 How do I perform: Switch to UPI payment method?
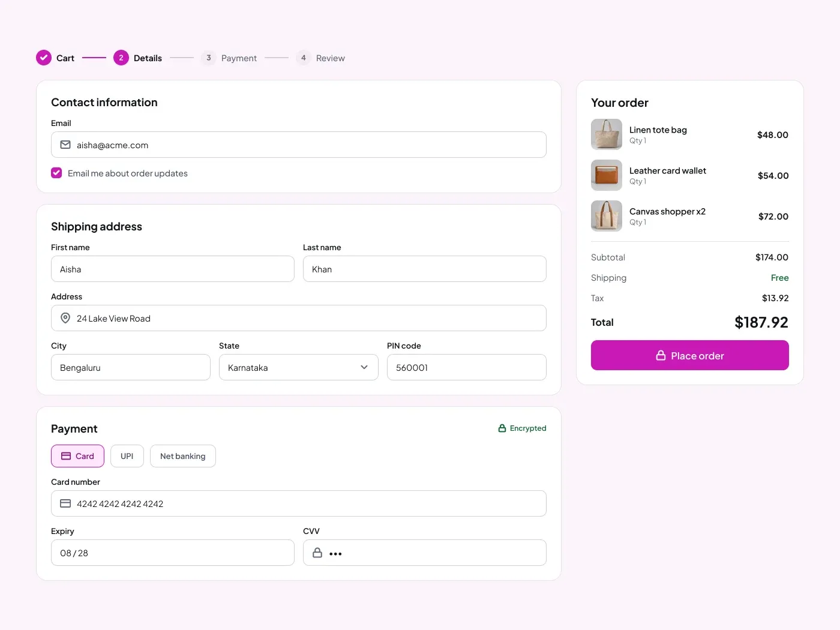click(x=127, y=456)
